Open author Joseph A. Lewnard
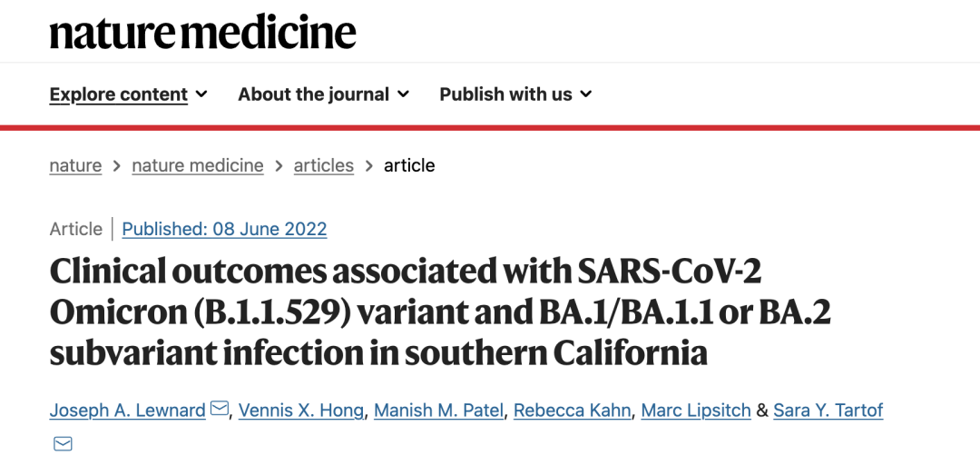Image resolution: width=980 pixels, height=475 pixels. 128,411
